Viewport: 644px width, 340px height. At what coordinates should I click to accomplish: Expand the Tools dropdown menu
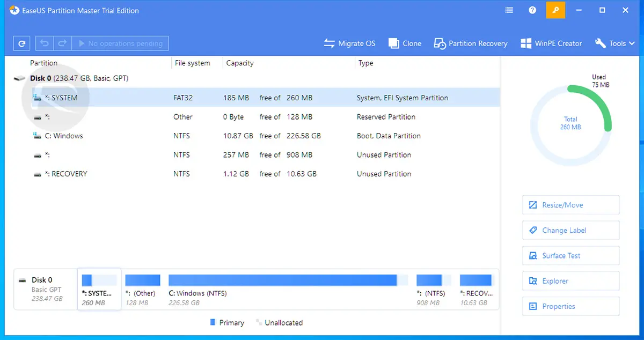click(615, 43)
